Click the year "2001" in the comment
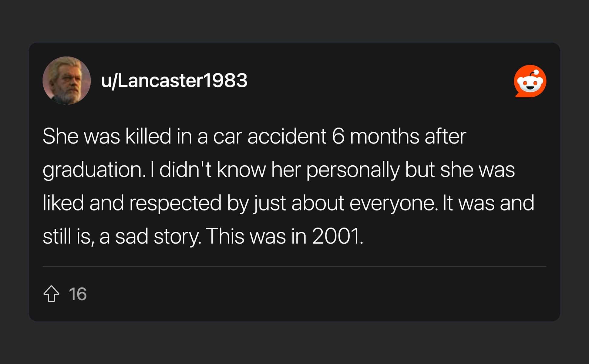This screenshot has height=364, width=589. click(336, 236)
